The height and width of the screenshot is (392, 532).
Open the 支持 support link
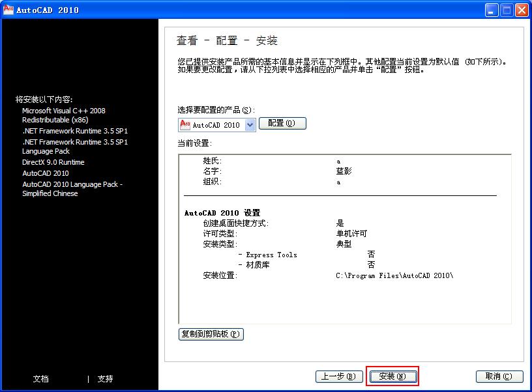105,379
